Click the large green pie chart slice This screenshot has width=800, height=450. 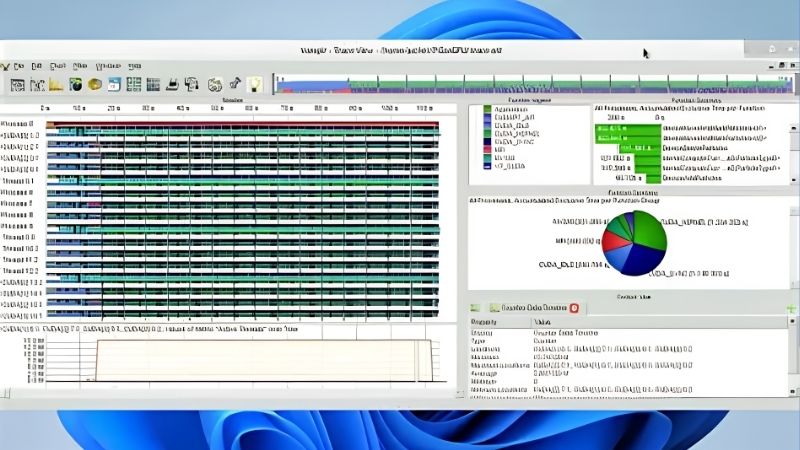pos(650,229)
